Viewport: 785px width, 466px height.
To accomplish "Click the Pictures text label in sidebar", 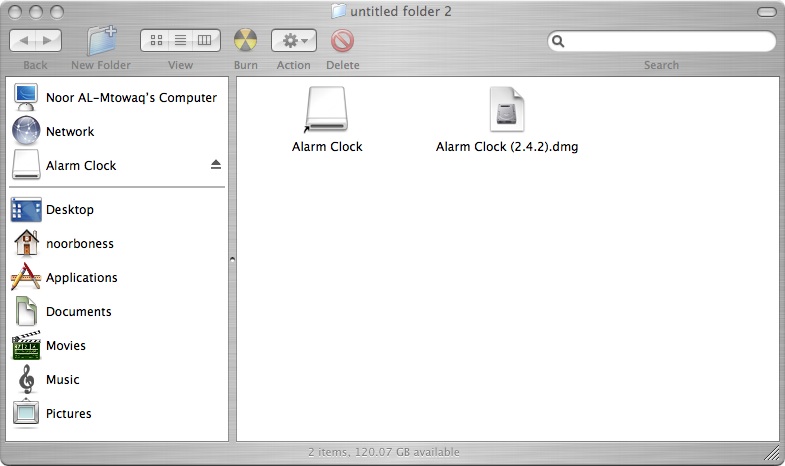I will (x=69, y=413).
